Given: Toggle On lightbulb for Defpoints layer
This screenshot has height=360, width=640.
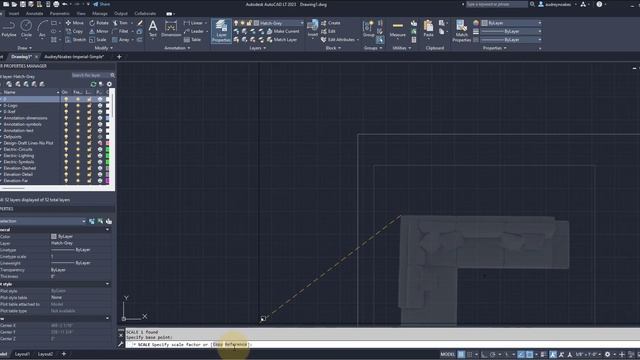Looking at the screenshot, I should tap(66, 137).
